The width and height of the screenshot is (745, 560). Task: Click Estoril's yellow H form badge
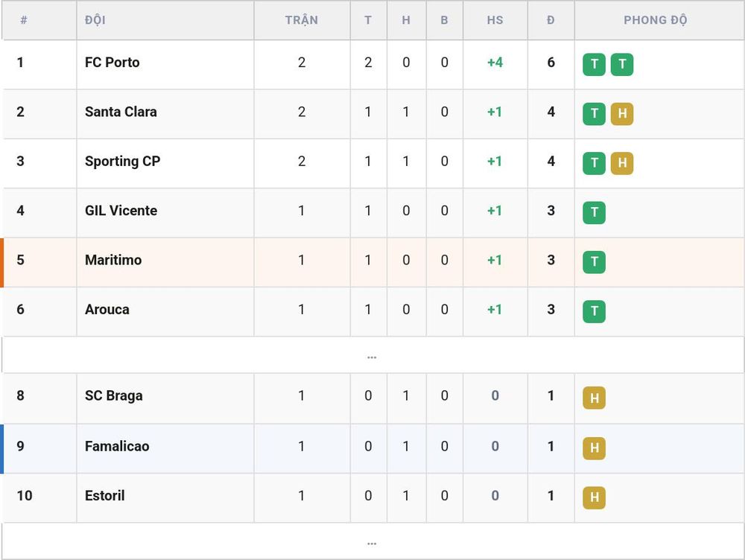tap(594, 497)
